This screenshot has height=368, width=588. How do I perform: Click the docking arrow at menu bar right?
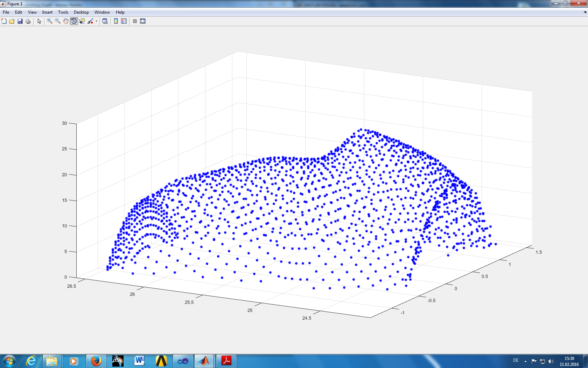(x=585, y=12)
